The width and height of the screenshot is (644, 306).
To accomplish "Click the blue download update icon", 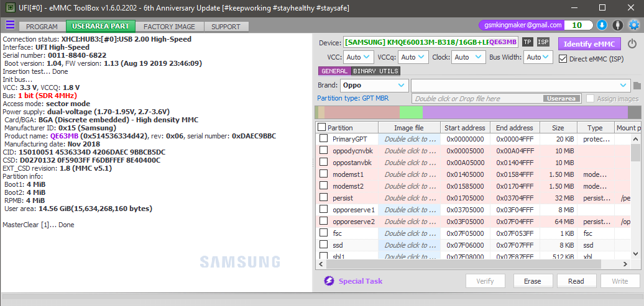I will (x=602, y=25).
